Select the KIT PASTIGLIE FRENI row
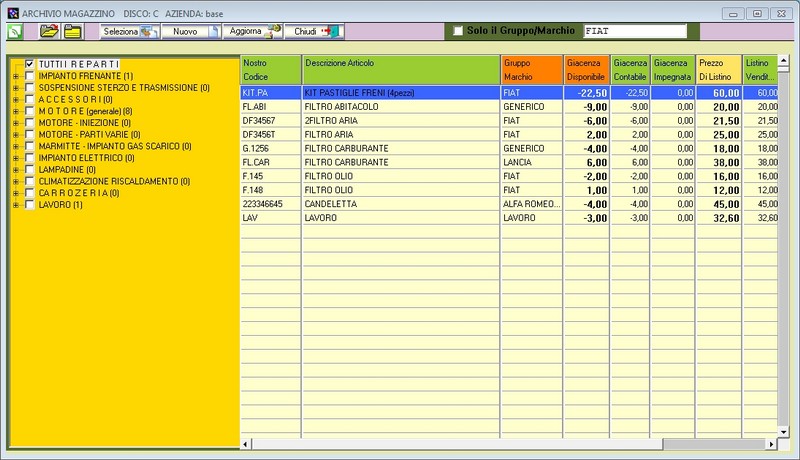 [x=509, y=93]
